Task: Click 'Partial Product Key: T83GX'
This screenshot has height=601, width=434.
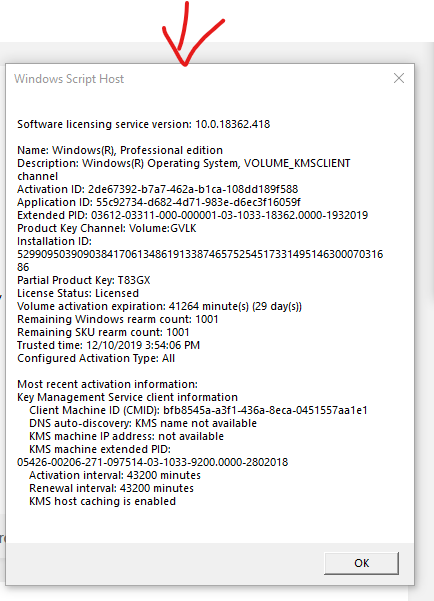Action: pyautogui.click(x=84, y=280)
